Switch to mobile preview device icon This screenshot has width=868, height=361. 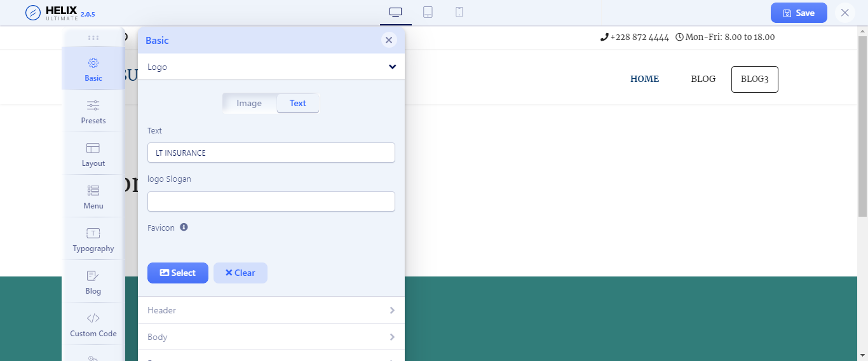[x=459, y=13]
